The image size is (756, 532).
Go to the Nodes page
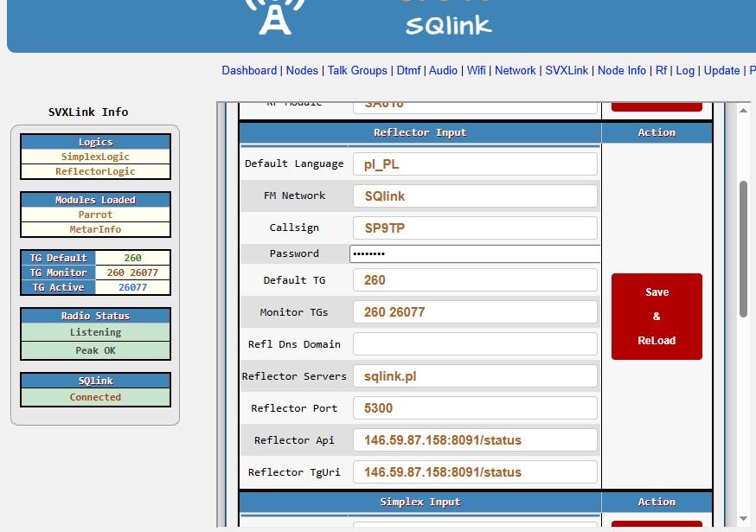click(x=302, y=71)
